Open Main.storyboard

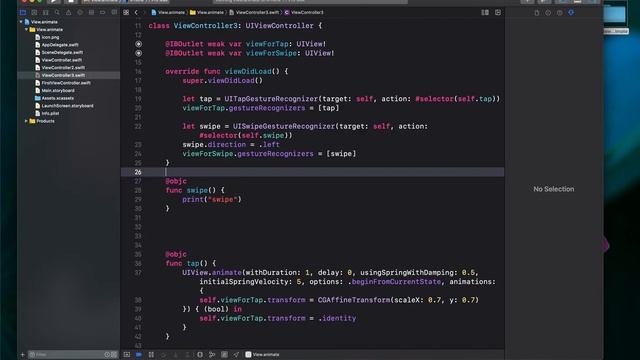pyautogui.click(x=55, y=91)
